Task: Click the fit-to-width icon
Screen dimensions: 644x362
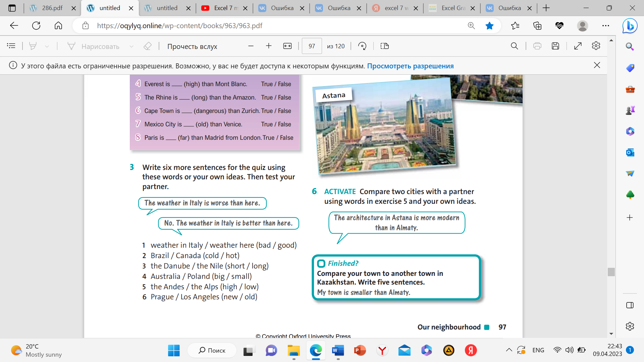Action: (287, 46)
